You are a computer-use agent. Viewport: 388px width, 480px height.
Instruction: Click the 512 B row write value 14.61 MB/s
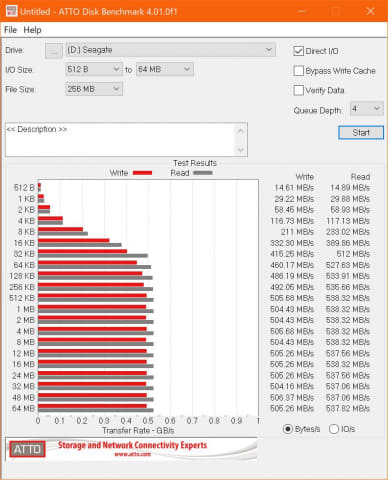click(294, 188)
